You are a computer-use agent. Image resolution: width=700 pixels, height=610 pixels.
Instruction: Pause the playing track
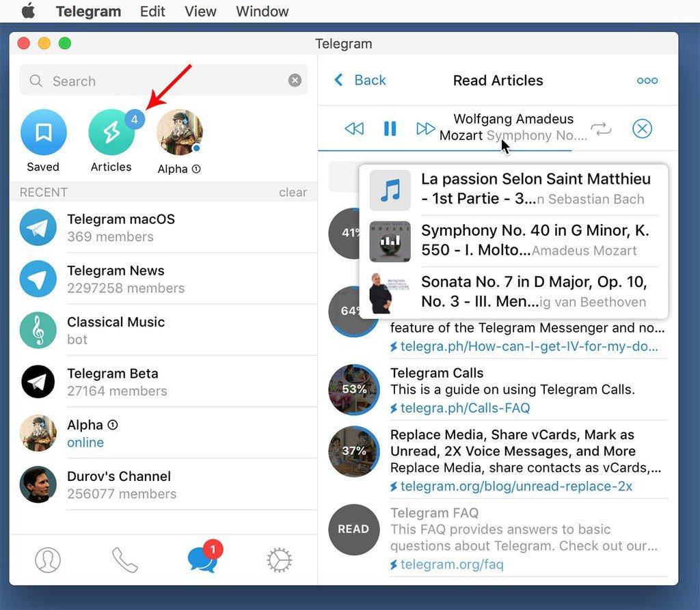point(390,128)
